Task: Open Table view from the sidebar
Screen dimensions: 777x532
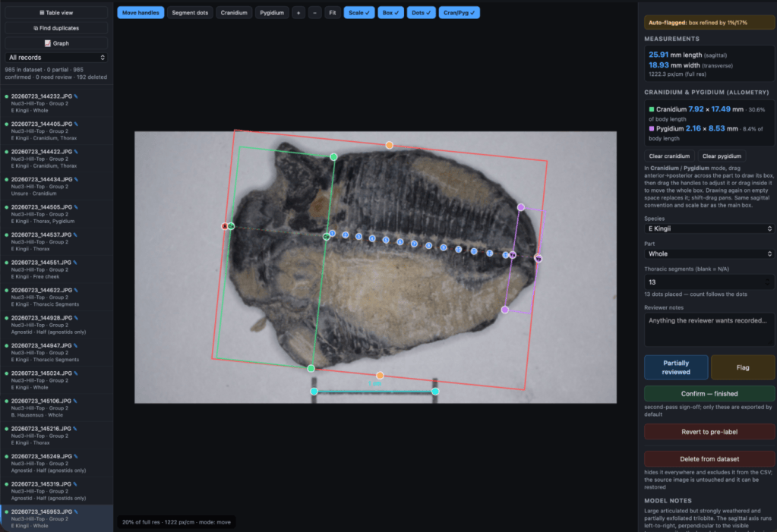Action: (x=56, y=13)
